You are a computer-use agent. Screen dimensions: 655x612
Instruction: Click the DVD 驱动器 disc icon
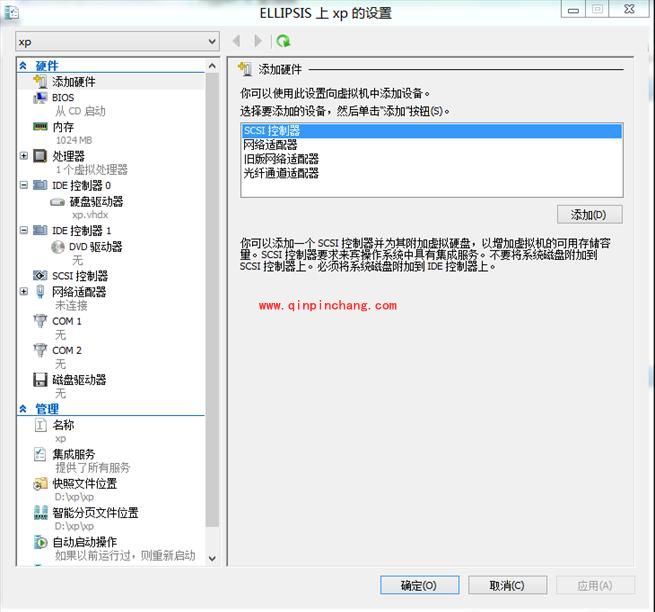[x=58, y=247]
